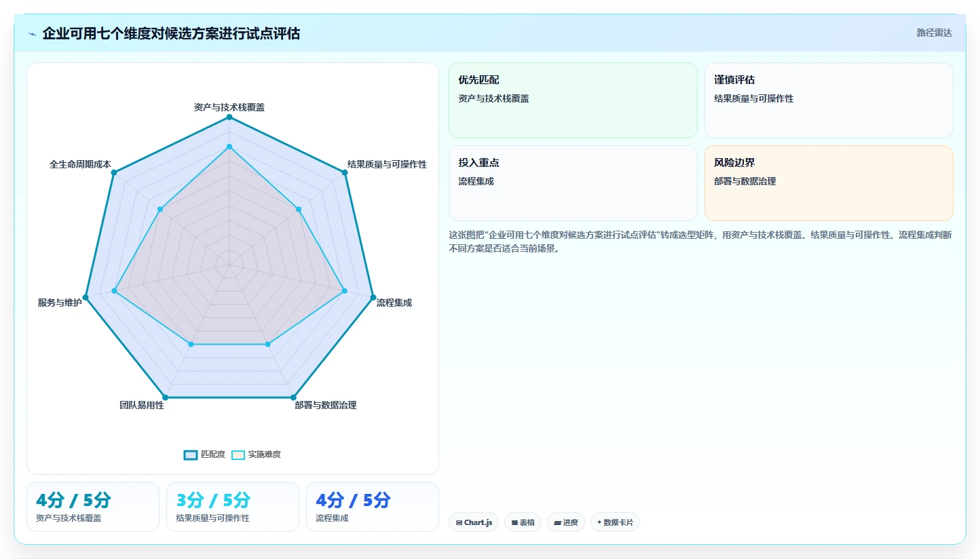Click 实施难度 point on 全生命周期成本 axis
This screenshot has width=980, height=559.
[x=160, y=210]
